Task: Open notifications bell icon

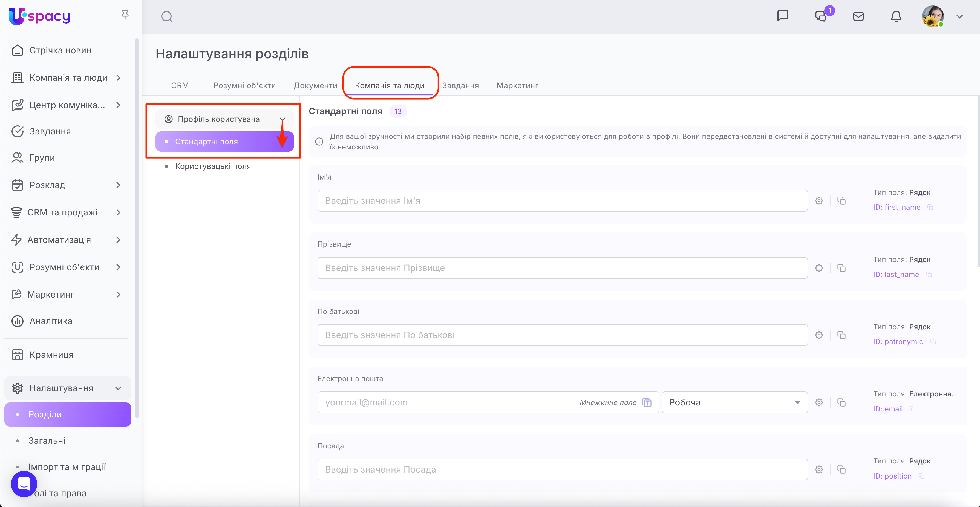Action: pyautogui.click(x=896, y=16)
